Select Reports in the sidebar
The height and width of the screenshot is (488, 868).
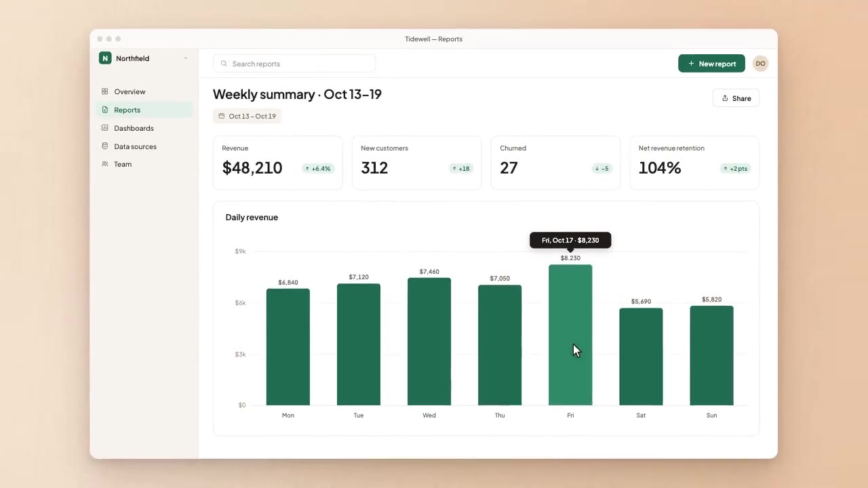coord(144,110)
